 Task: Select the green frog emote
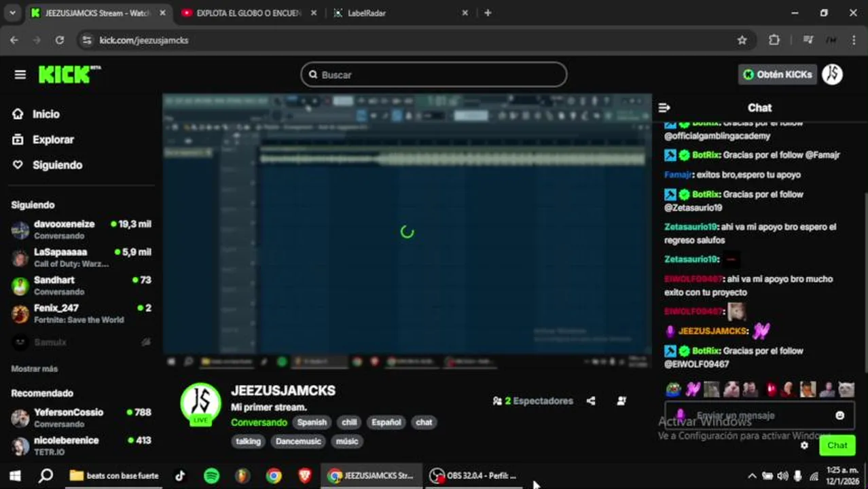[672, 389]
